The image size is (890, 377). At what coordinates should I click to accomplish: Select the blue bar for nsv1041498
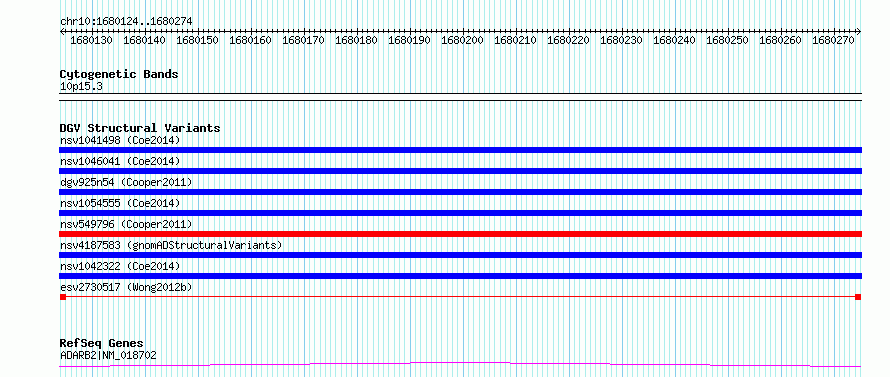tap(460, 150)
